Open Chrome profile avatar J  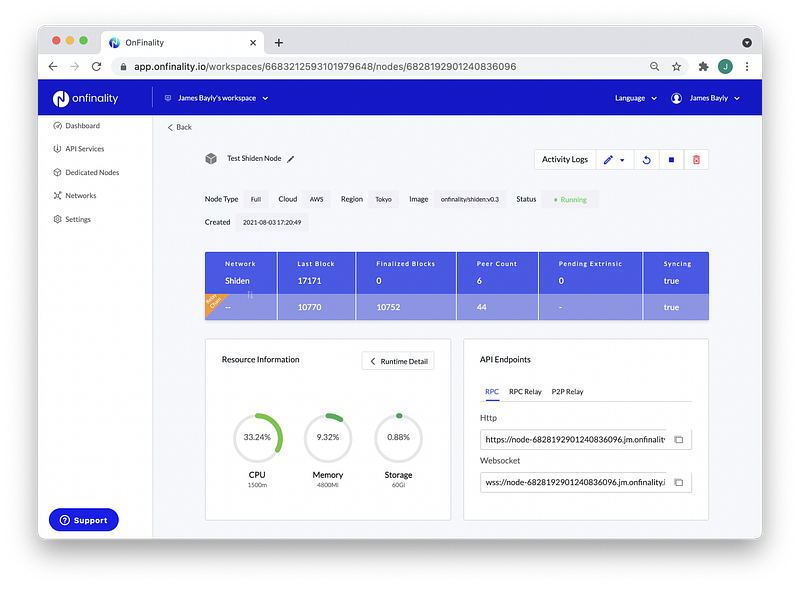(x=725, y=66)
